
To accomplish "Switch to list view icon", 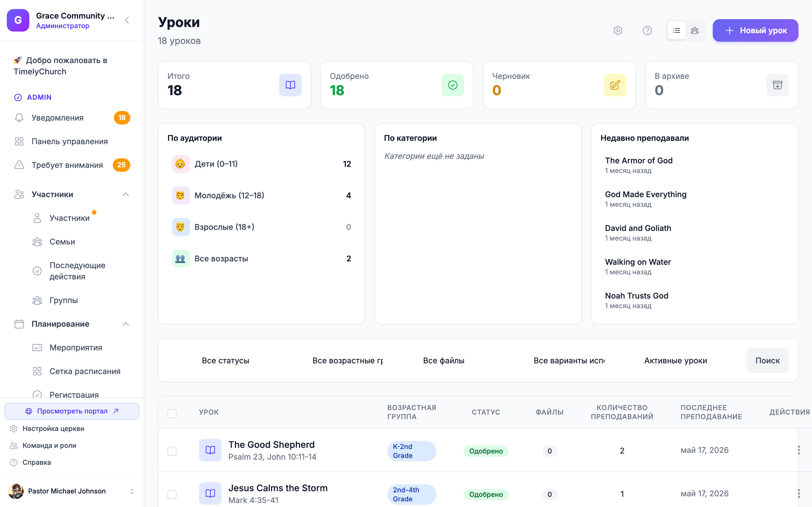I will pyautogui.click(x=676, y=30).
